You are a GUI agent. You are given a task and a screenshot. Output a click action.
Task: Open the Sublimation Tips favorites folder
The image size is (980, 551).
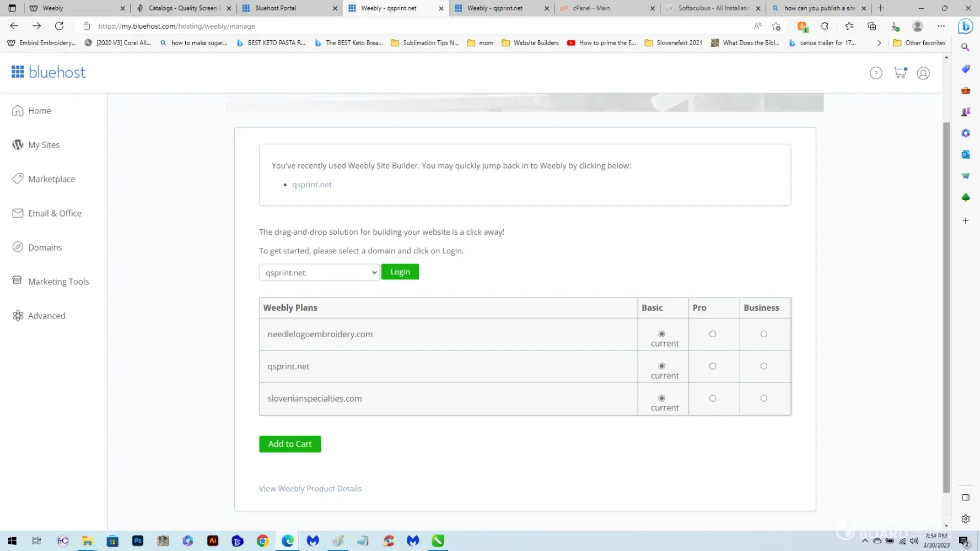424,42
